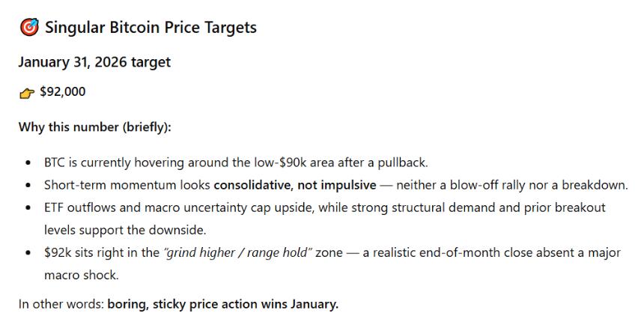This screenshot has width=644, height=334.
Task: Click the "January 31, 2026 target" subheading
Action: coord(94,62)
